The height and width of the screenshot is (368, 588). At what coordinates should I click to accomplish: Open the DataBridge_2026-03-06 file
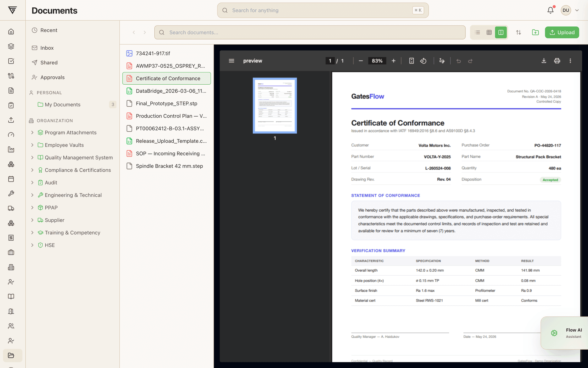tap(167, 91)
